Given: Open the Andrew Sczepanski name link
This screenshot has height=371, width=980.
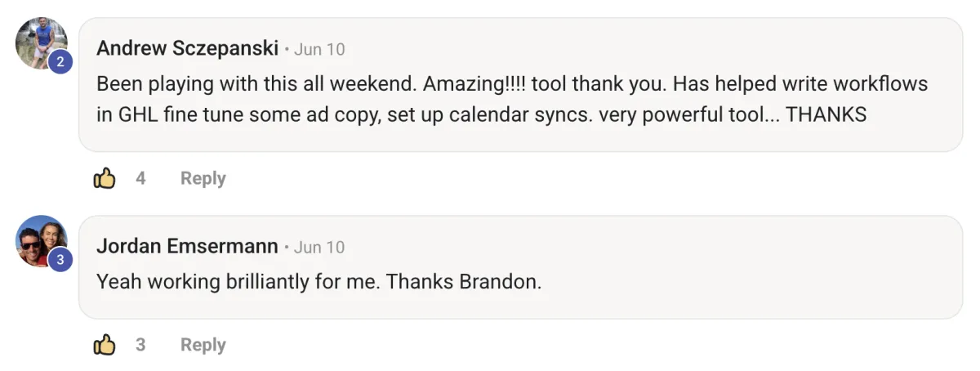Looking at the screenshot, I should (x=188, y=49).
